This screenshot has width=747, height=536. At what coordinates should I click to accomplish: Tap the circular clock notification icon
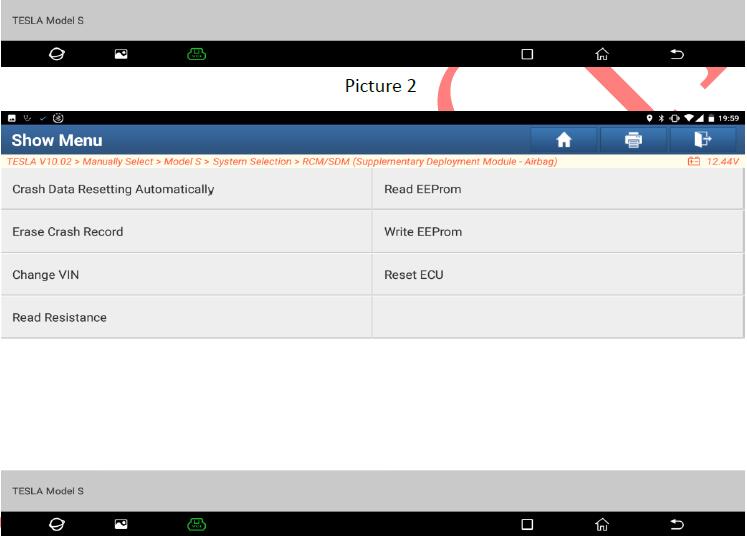click(58, 118)
